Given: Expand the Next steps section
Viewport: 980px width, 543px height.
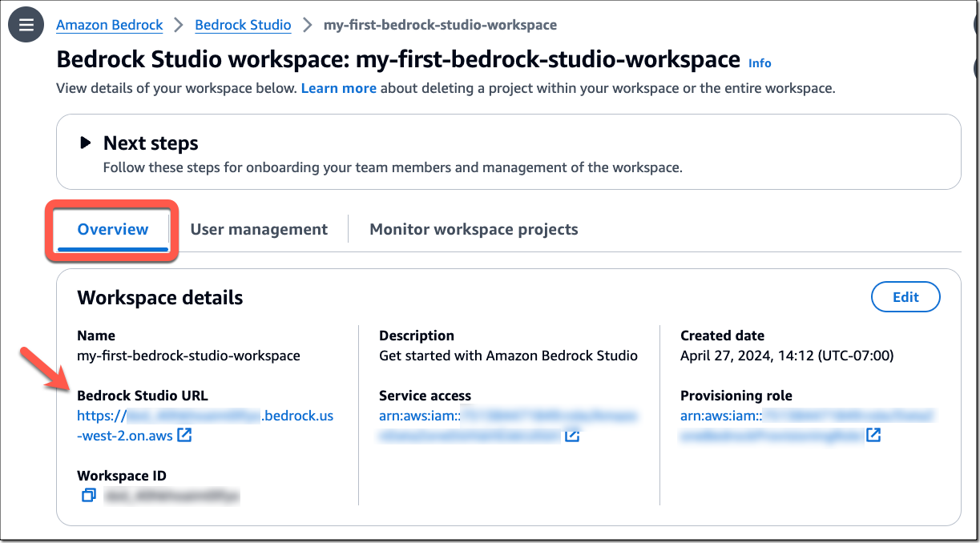Looking at the screenshot, I should (85, 143).
